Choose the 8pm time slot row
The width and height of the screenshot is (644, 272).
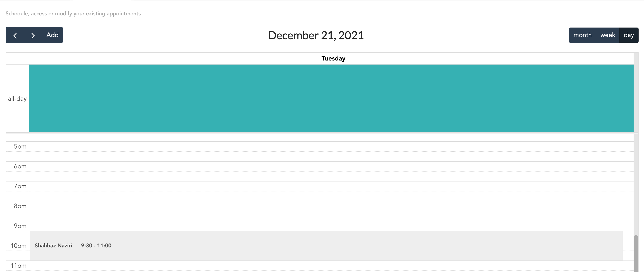coord(331,206)
